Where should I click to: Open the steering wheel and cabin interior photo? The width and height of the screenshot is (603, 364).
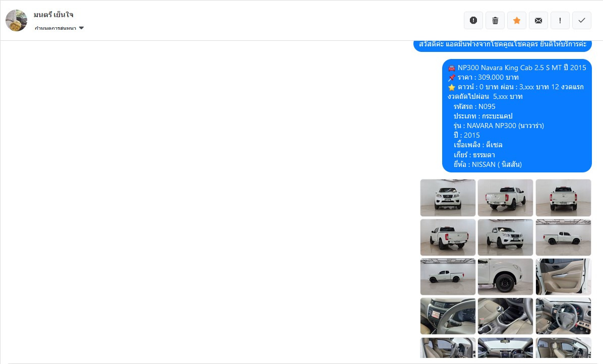(x=563, y=316)
